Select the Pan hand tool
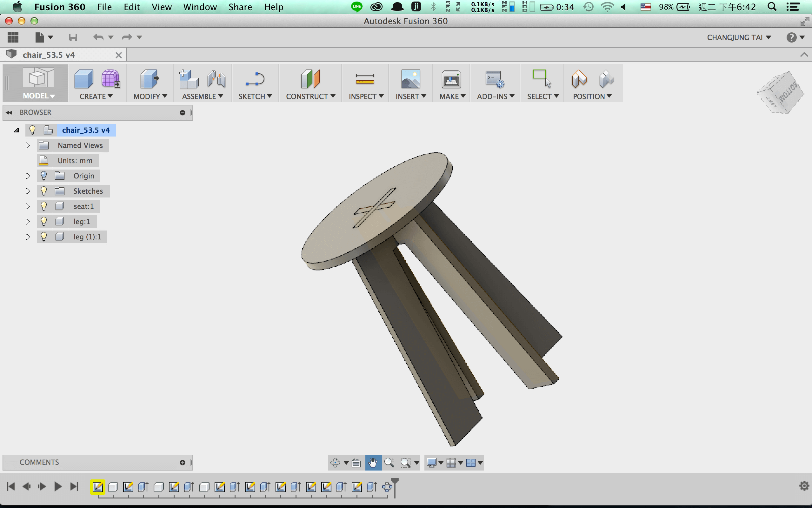 [373, 463]
